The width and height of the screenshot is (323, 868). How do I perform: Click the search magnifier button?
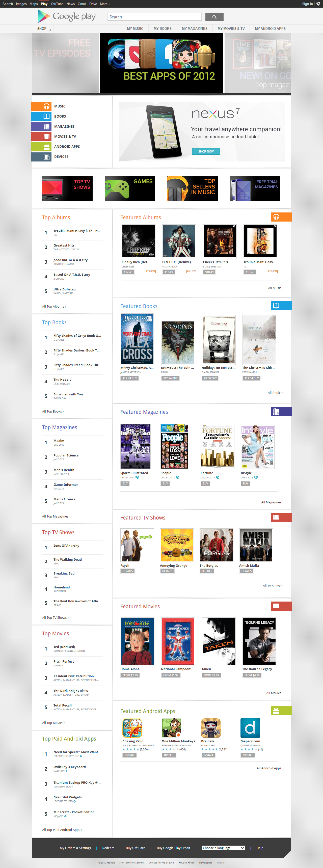tap(214, 17)
